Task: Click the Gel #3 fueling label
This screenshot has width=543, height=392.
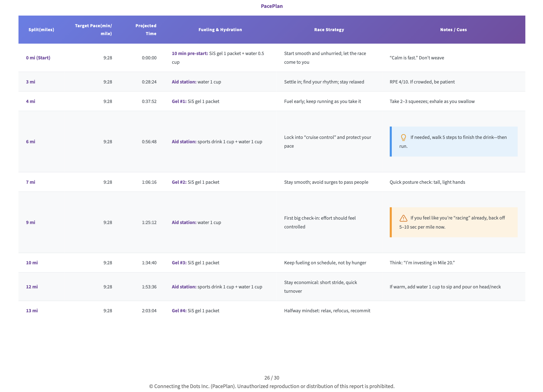Action: click(x=179, y=262)
